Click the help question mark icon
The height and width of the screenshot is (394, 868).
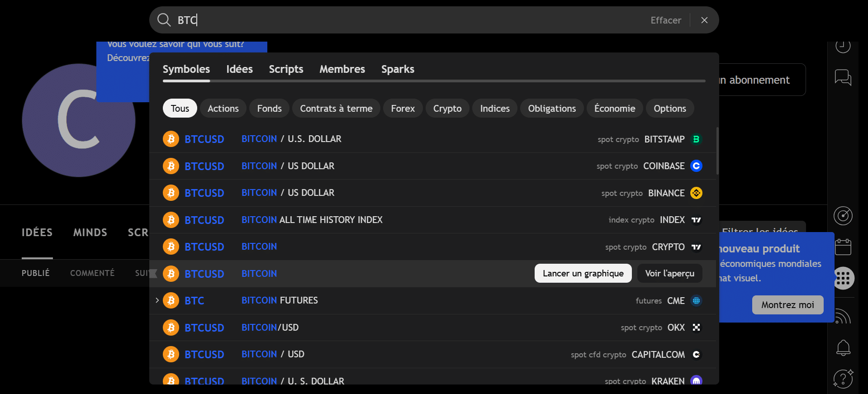click(x=843, y=379)
